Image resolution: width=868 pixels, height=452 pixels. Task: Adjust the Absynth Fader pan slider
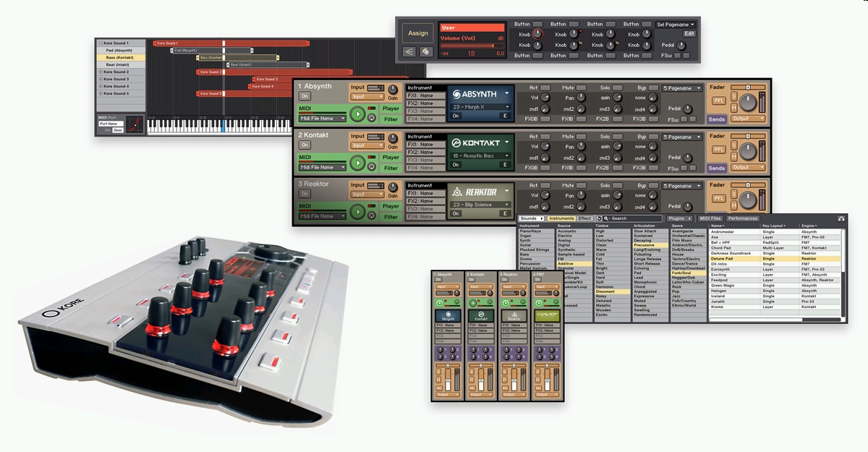[x=747, y=88]
